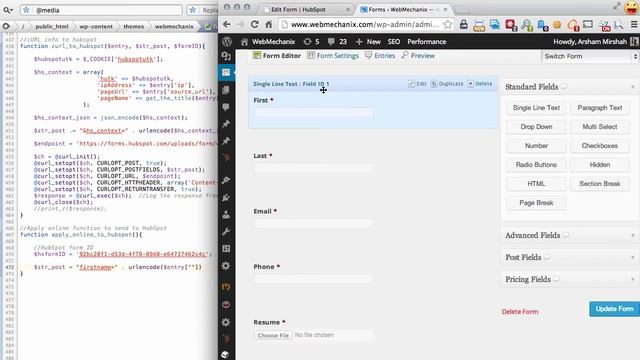Add a Number field
The width and height of the screenshot is (640, 360).
click(x=536, y=146)
